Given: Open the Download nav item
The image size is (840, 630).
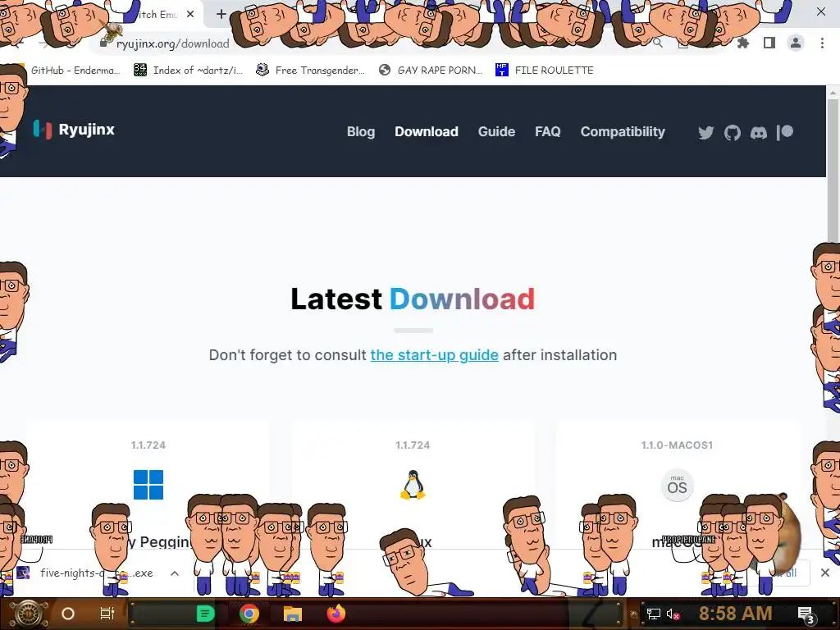Looking at the screenshot, I should (x=427, y=132).
